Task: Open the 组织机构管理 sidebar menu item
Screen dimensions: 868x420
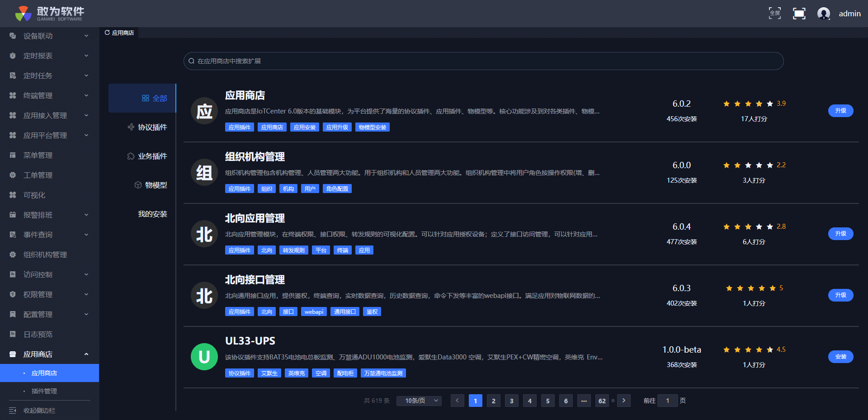Action: coord(50,255)
